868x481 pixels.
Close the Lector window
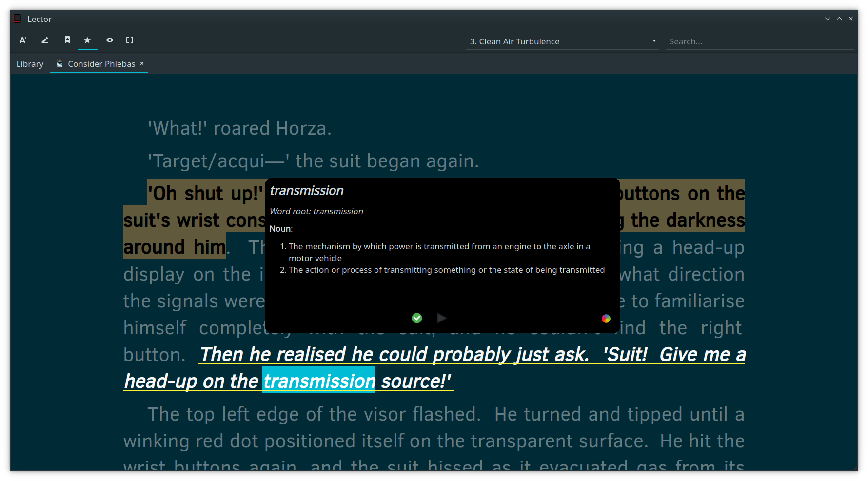tap(851, 19)
